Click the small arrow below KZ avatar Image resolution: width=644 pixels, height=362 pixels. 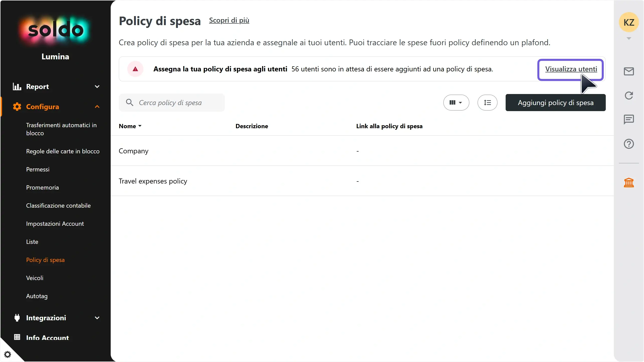629,38
